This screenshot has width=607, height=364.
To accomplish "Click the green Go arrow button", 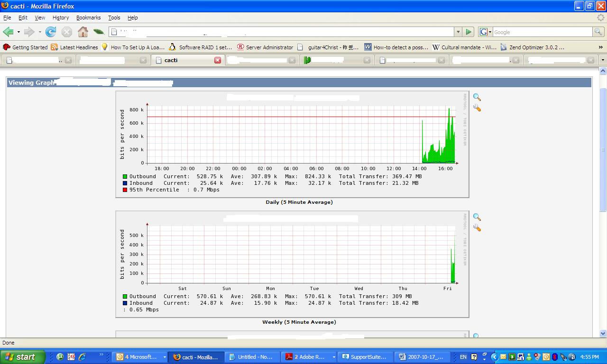I will [x=469, y=32].
